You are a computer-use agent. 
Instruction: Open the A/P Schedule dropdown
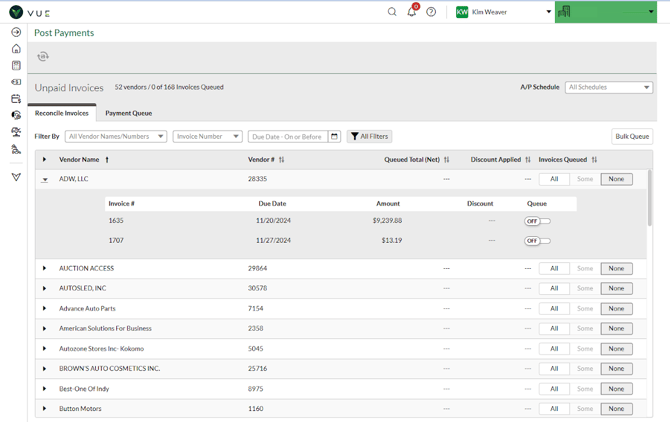608,87
